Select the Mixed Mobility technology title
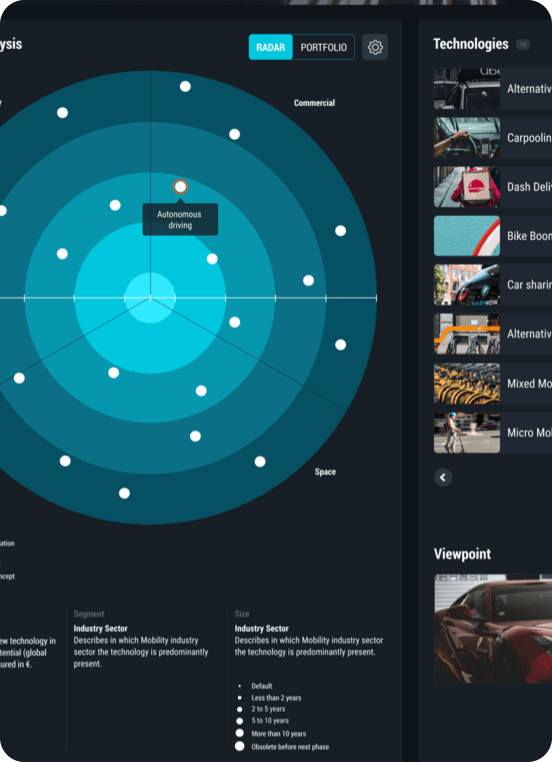552x762 pixels. pos(529,383)
